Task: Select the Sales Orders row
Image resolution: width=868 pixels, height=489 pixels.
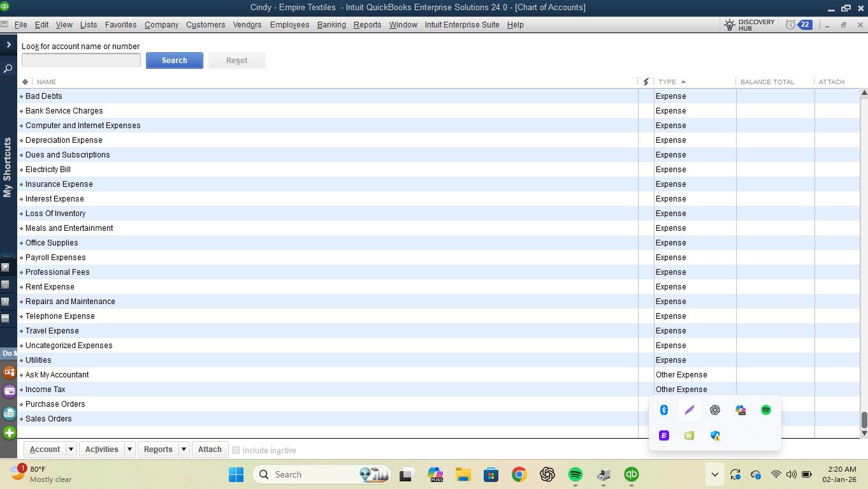Action: click(438, 419)
